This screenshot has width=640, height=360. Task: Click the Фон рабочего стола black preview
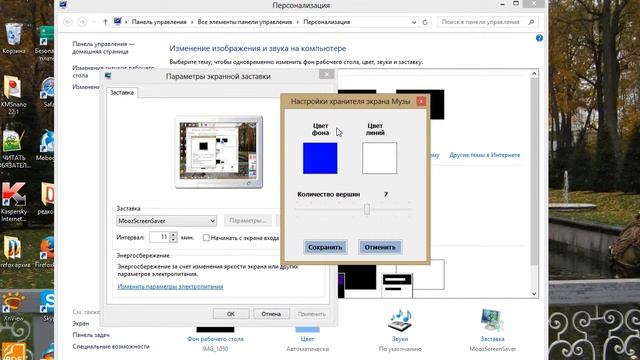click(x=216, y=329)
